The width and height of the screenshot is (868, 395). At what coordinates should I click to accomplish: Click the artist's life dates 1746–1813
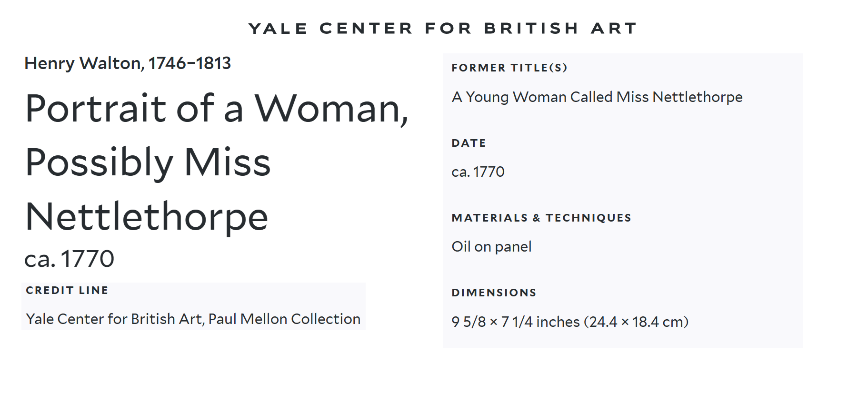(190, 63)
